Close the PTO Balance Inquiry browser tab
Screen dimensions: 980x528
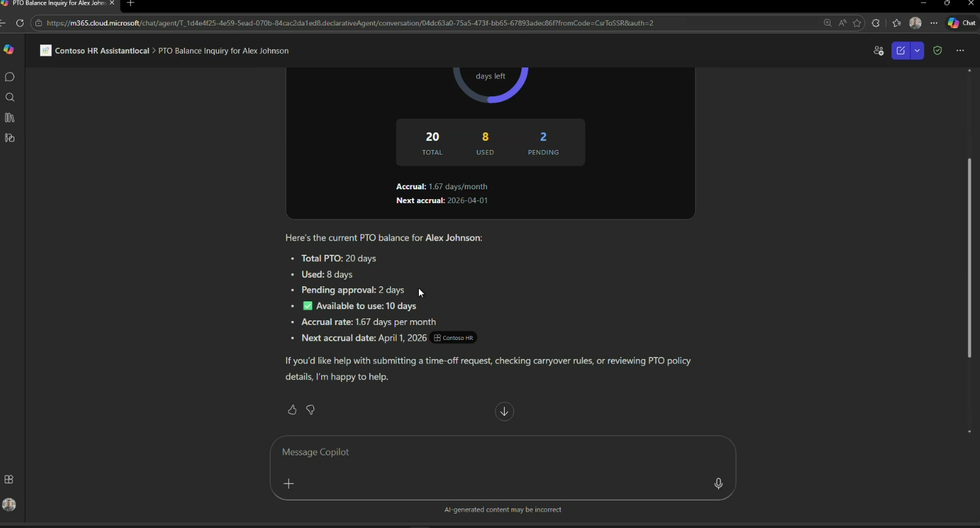click(112, 3)
